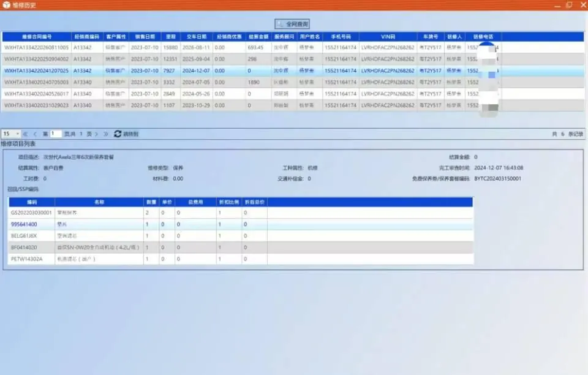This screenshot has width=588, height=375.
Task: Click the 销售日期 column header
Action: [x=145, y=37]
